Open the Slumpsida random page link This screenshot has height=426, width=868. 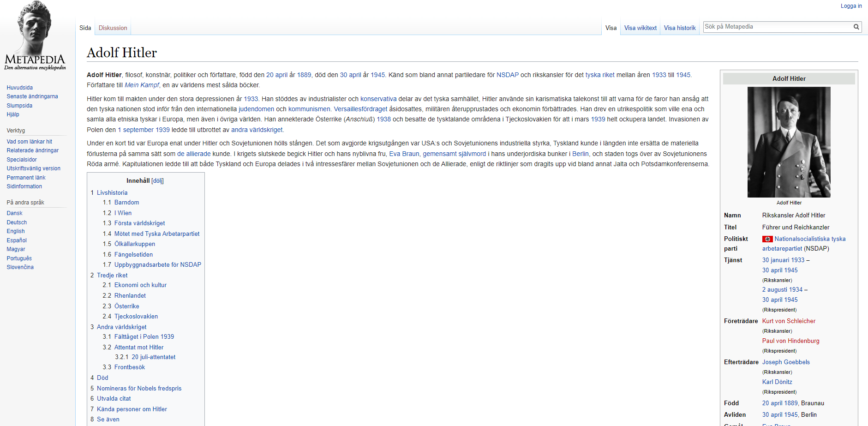click(19, 106)
